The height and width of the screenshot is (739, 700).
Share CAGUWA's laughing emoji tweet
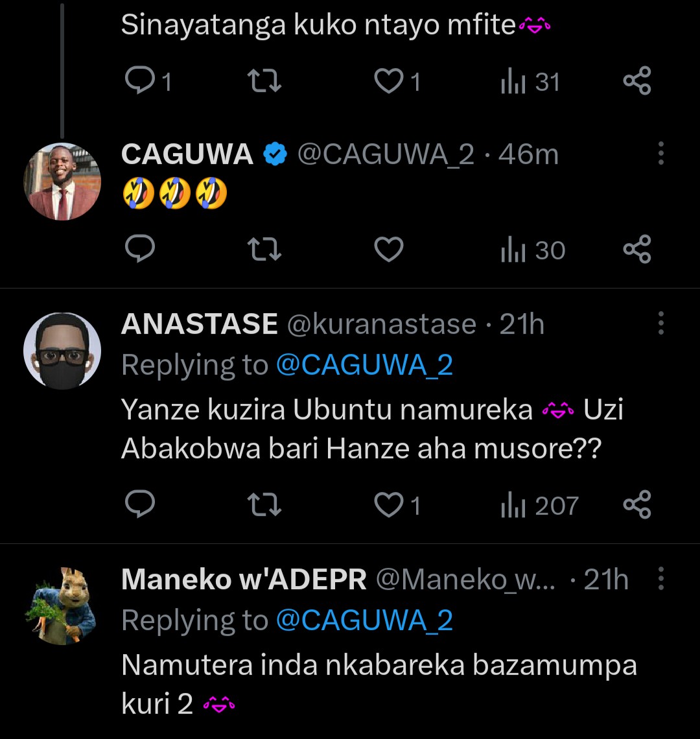(636, 250)
